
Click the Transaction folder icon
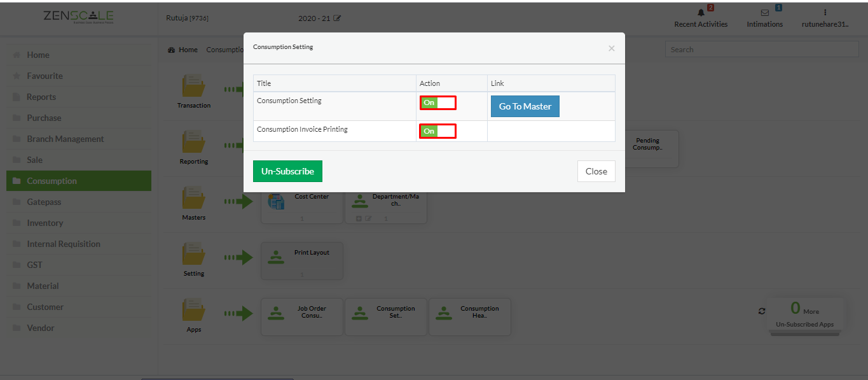(x=193, y=86)
